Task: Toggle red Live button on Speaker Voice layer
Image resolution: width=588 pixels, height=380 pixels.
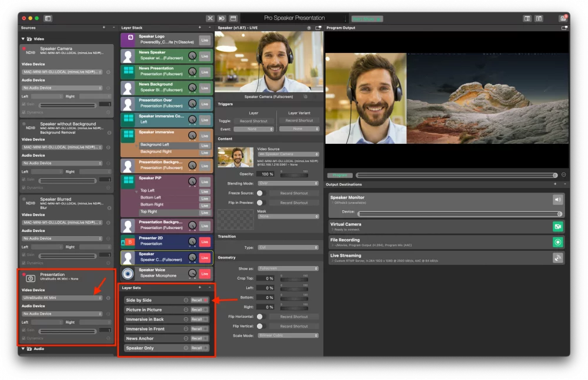Action: (205, 274)
